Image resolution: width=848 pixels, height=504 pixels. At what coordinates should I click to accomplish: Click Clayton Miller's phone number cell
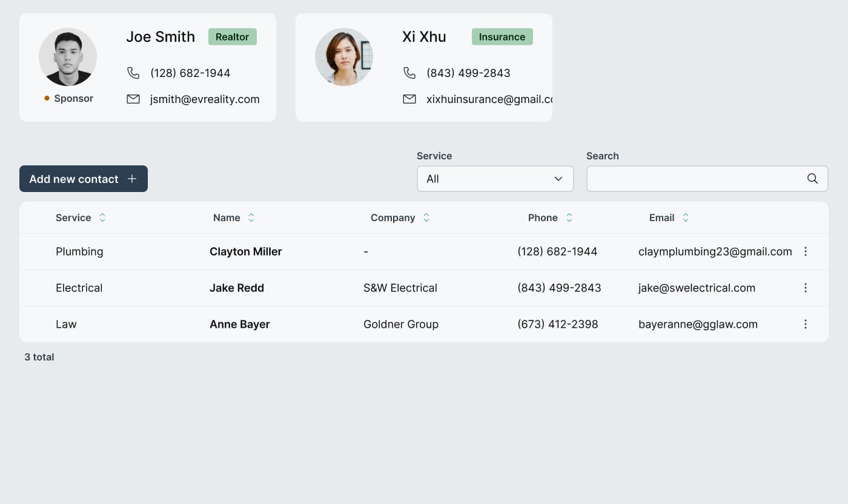(557, 251)
